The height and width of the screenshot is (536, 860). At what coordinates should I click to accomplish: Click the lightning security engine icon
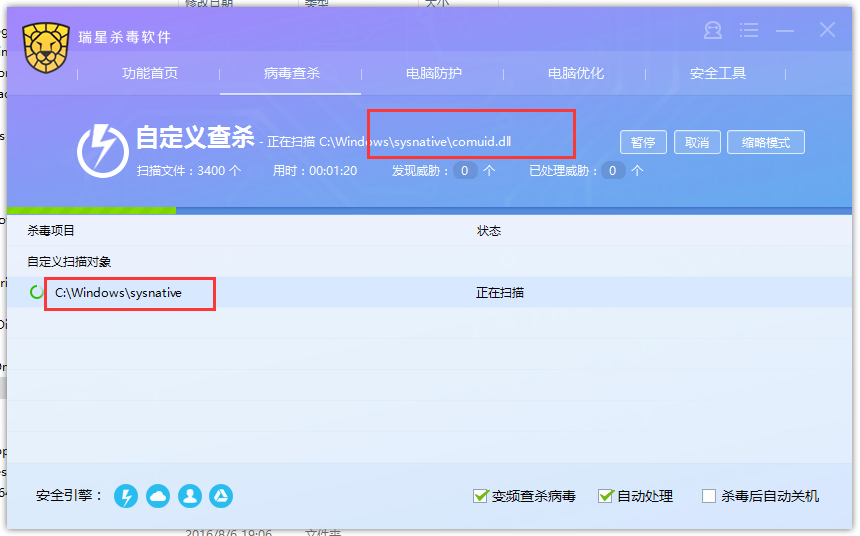click(126, 496)
